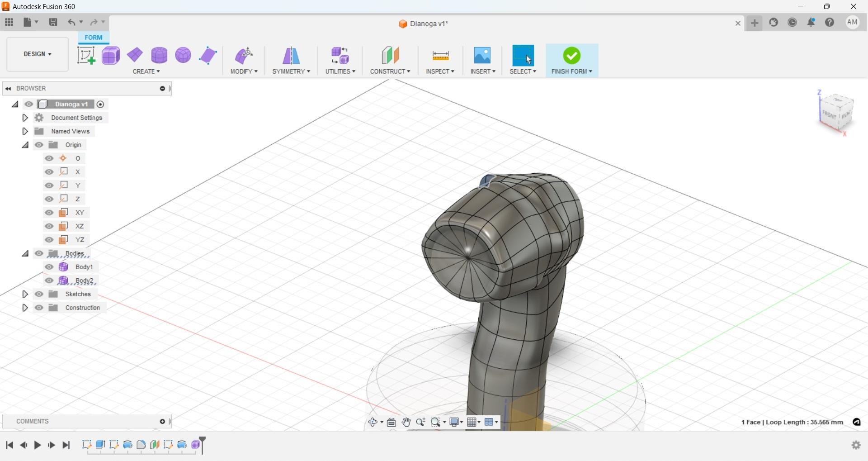Toggle visibility of XZ plane
868x461 pixels.
tap(49, 226)
